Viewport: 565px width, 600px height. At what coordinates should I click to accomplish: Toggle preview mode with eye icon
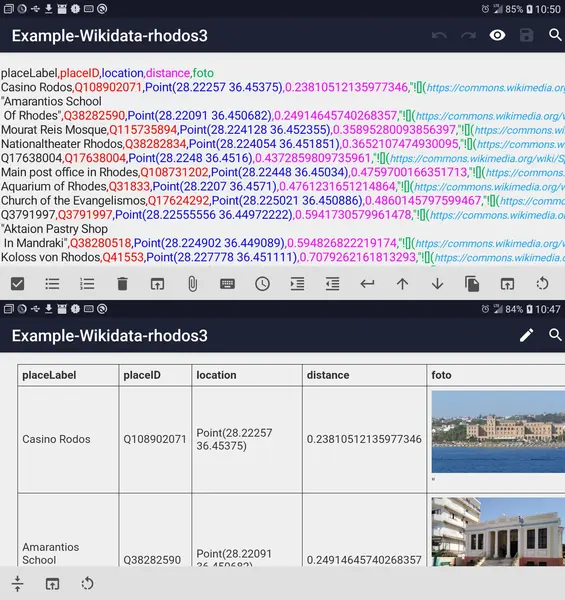tap(497, 36)
